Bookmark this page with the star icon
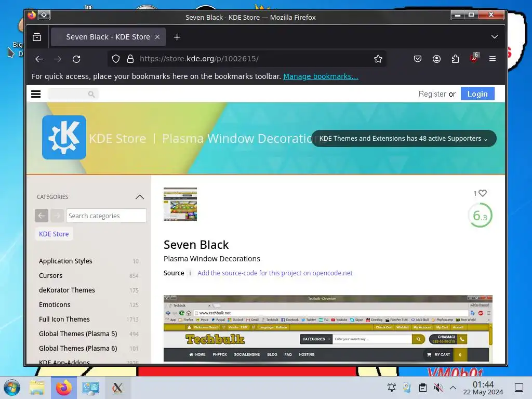The width and height of the screenshot is (532, 399). (378, 59)
